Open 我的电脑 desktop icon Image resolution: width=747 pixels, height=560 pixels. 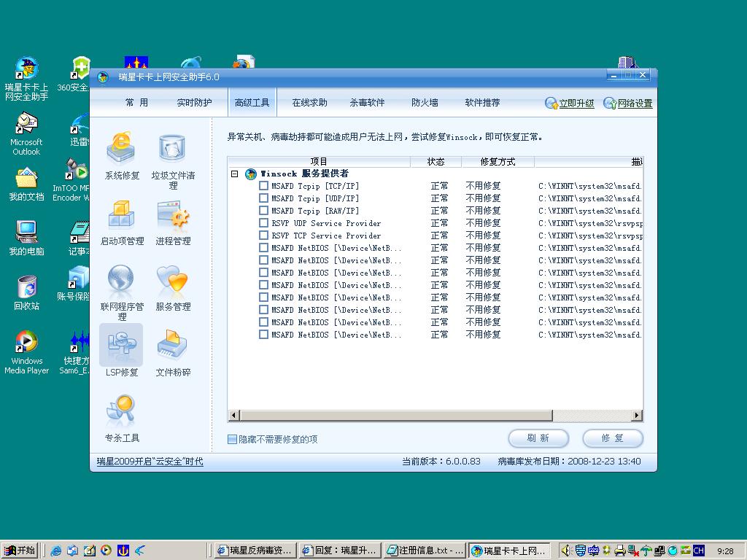(x=27, y=238)
